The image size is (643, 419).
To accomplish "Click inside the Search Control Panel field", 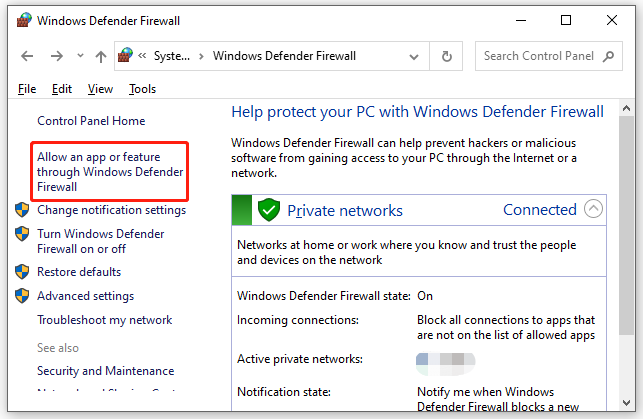I will click(x=540, y=56).
